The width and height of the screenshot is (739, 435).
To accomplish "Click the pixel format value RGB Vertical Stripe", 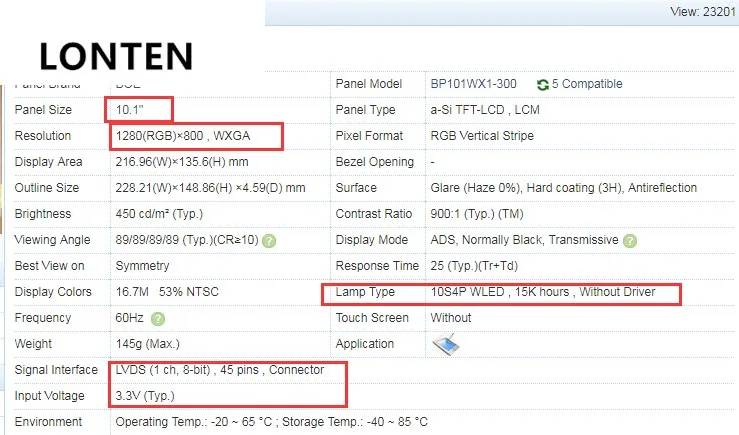I will click(482, 136).
